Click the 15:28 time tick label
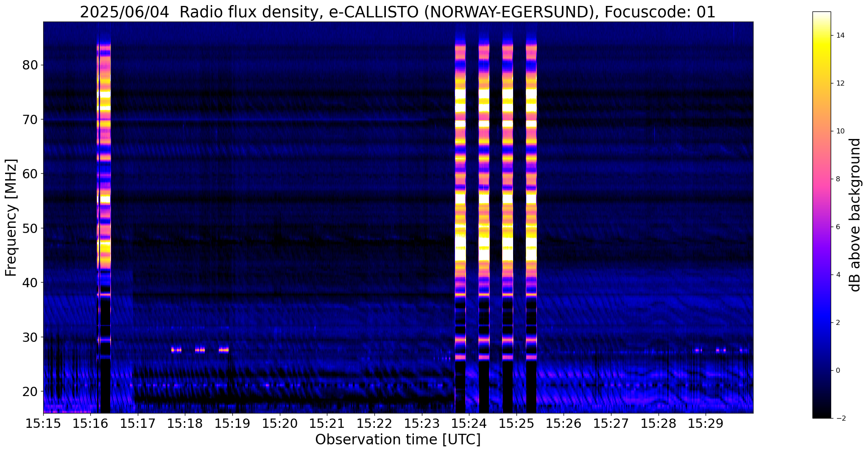The height and width of the screenshot is (452, 868). point(659,424)
